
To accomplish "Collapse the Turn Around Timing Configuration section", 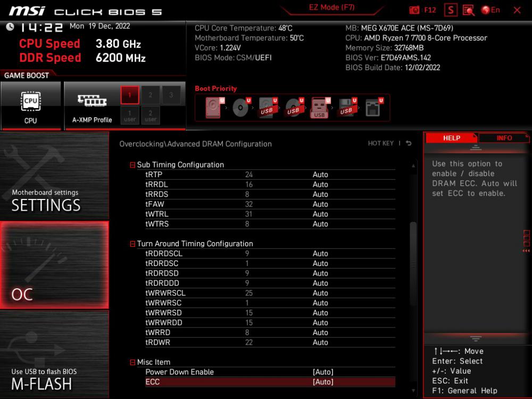I will pos(132,244).
